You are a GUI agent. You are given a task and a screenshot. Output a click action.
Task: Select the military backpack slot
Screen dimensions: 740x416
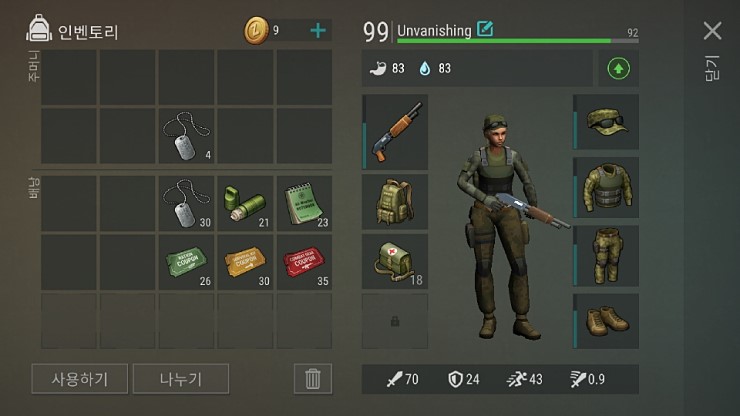pos(395,202)
